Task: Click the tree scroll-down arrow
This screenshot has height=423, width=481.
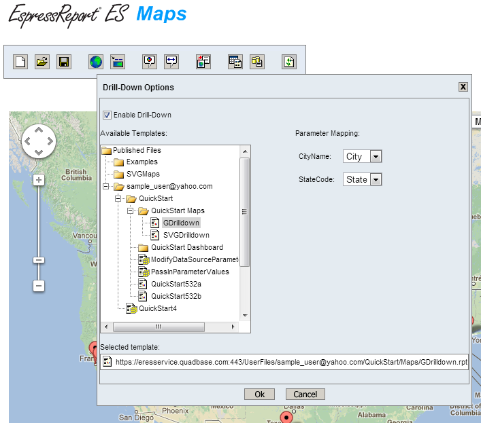Action: (245, 315)
